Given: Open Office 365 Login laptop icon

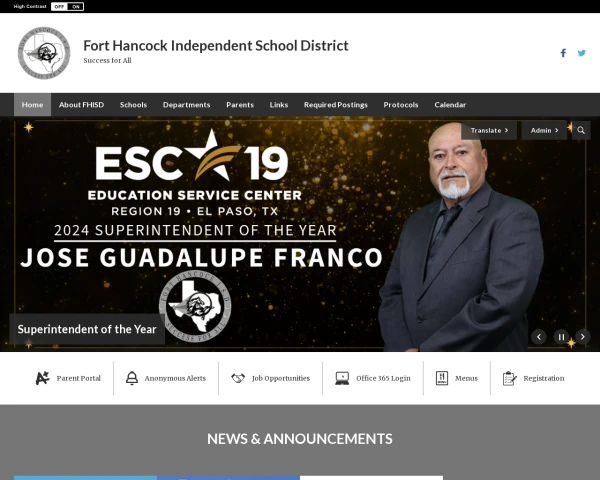Looking at the screenshot, I should pos(342,378).
